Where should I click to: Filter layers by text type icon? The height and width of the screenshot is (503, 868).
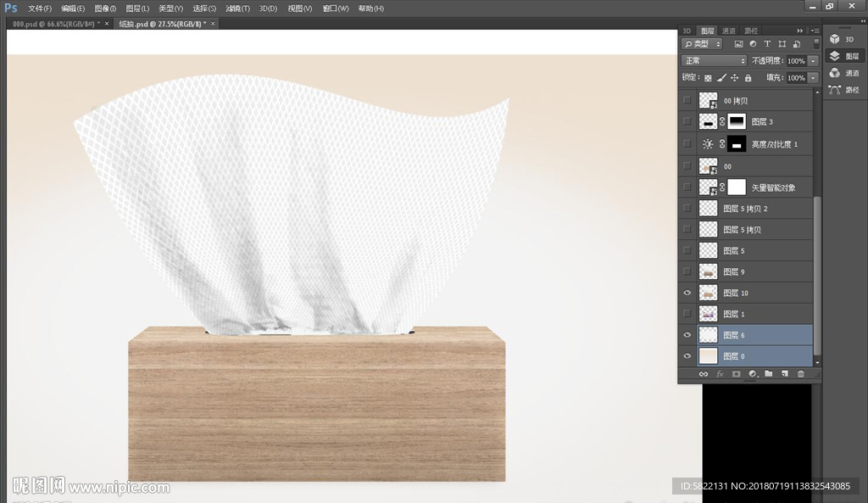767,44
